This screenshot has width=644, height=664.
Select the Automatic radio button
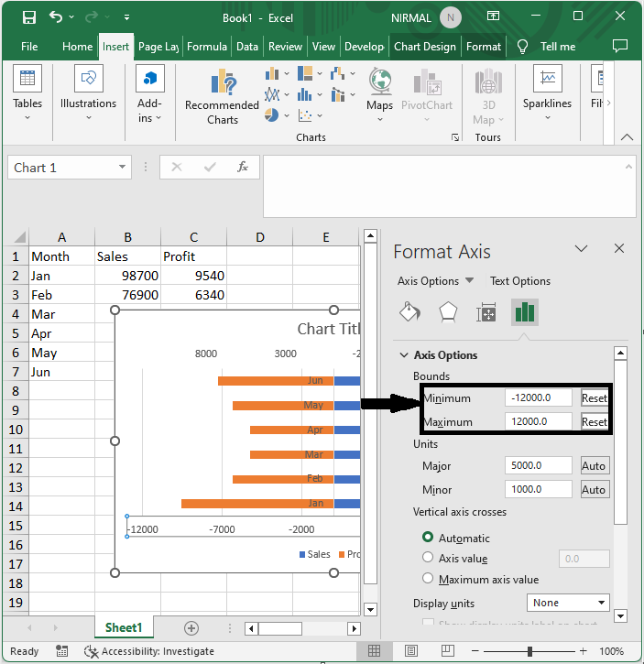pos(428,538)
